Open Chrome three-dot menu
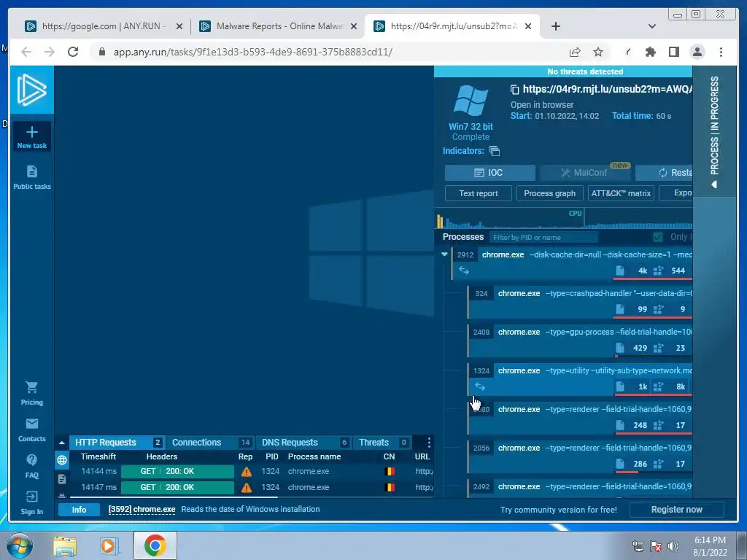 (x=721, y=52)
